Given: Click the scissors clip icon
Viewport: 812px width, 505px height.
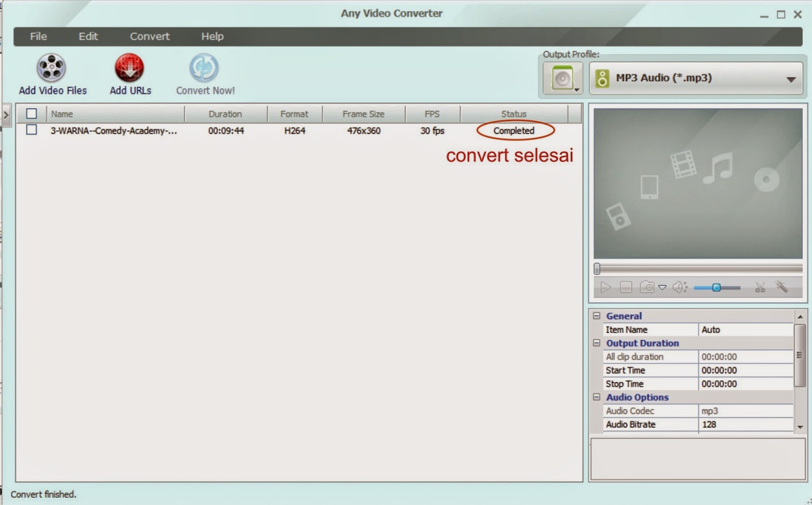Looking at the screenshot, I should [760, 287].
